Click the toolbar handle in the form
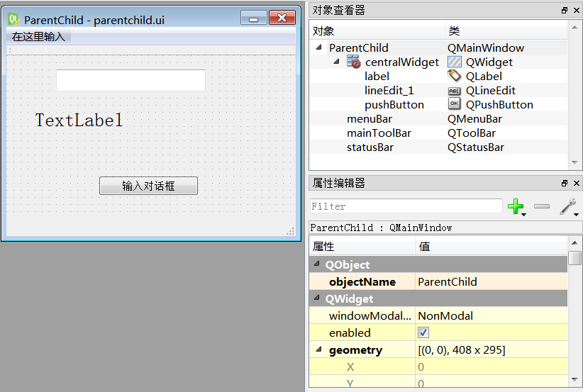583x392 pixels. 10,50
